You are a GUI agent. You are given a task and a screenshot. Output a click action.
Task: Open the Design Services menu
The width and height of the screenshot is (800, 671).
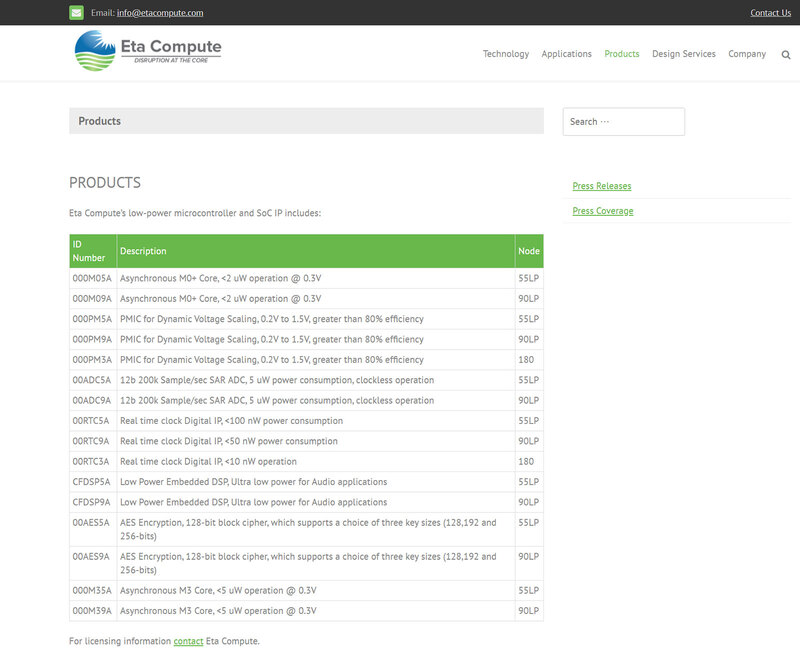684,54
